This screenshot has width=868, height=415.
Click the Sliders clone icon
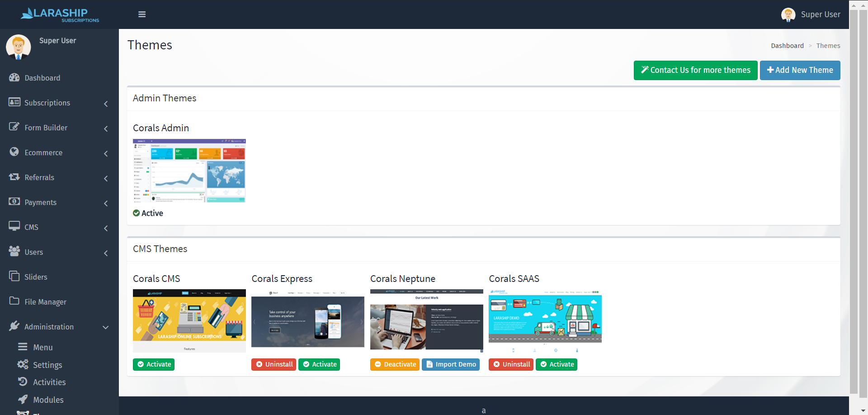click(x=14, y=276)
